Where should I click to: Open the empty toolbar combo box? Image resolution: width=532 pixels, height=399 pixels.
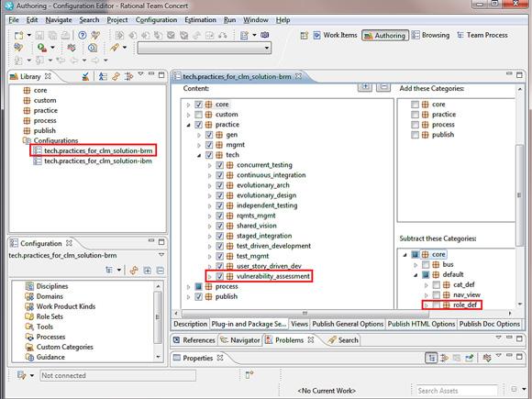click(x=205, y=48)
